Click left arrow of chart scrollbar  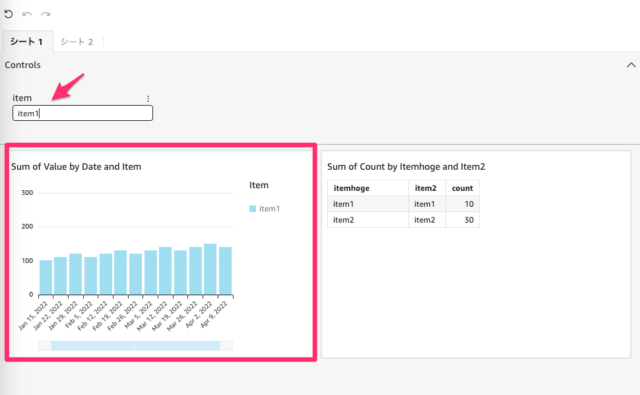(44, 346)
